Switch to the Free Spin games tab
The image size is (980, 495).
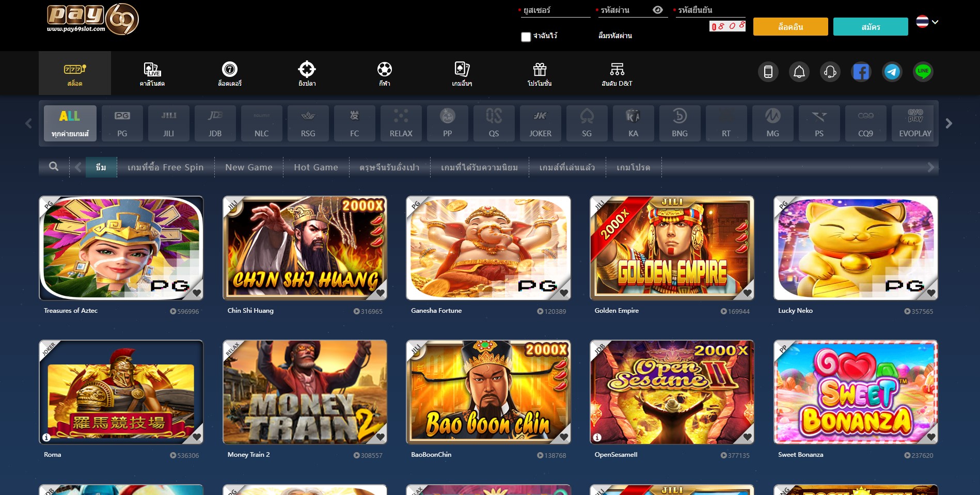tap(166, 167)
